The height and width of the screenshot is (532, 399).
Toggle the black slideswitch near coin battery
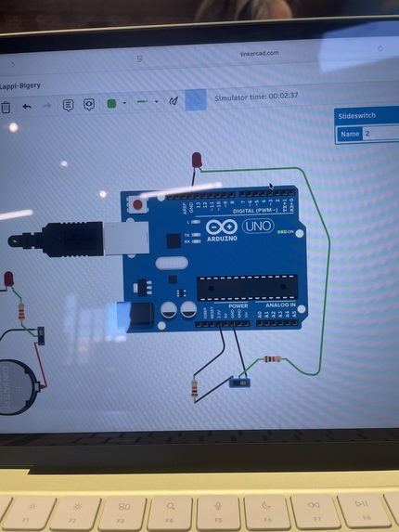41,335
